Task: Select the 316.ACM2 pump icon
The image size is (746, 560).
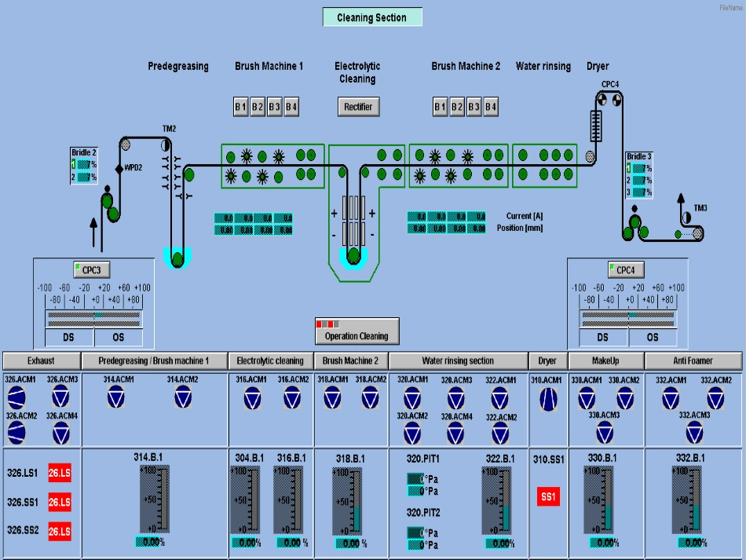Action: (x=294, y=400)
